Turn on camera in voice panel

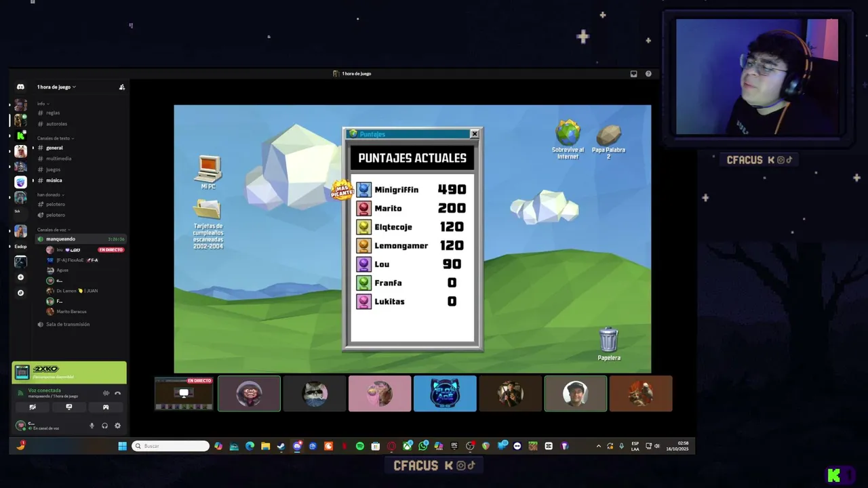(32, 407)
